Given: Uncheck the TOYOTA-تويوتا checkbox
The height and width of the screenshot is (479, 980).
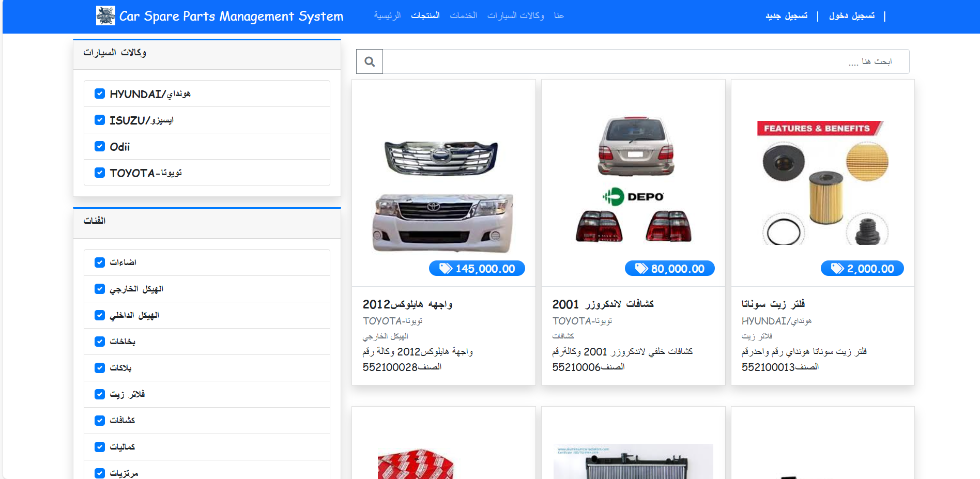Looking at the screenshot, I should point(100,173).
